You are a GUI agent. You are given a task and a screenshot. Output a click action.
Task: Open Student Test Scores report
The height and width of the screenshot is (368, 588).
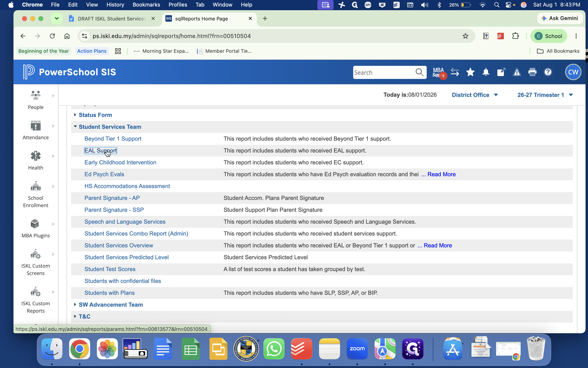(110, 269)
